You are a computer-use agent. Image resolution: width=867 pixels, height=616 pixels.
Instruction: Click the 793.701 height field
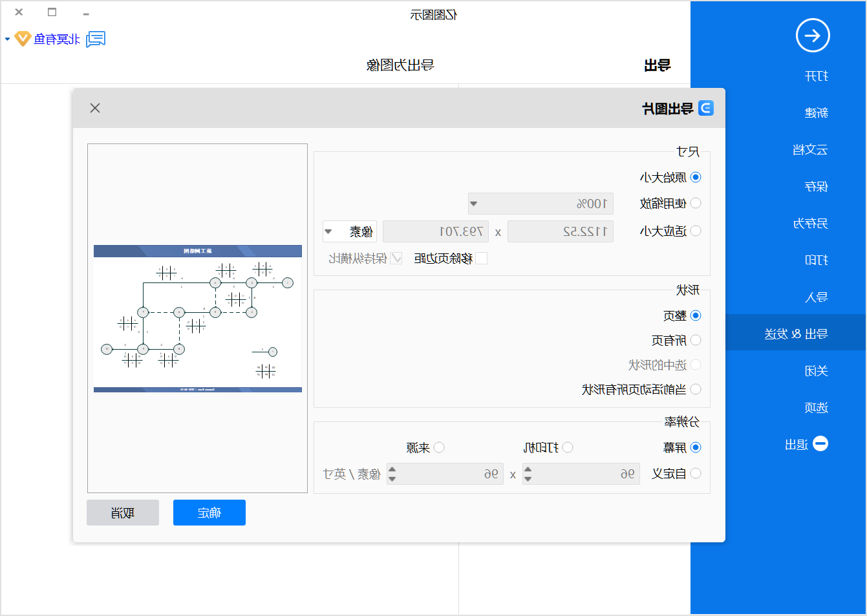click(436, 231)
